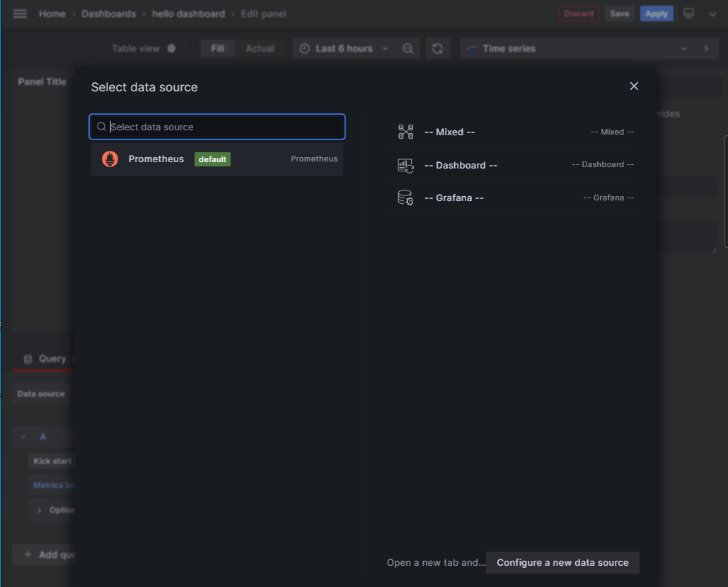728x587 pixels.
Task: Collapse query A with its chevron
Action: pos(23,436)
